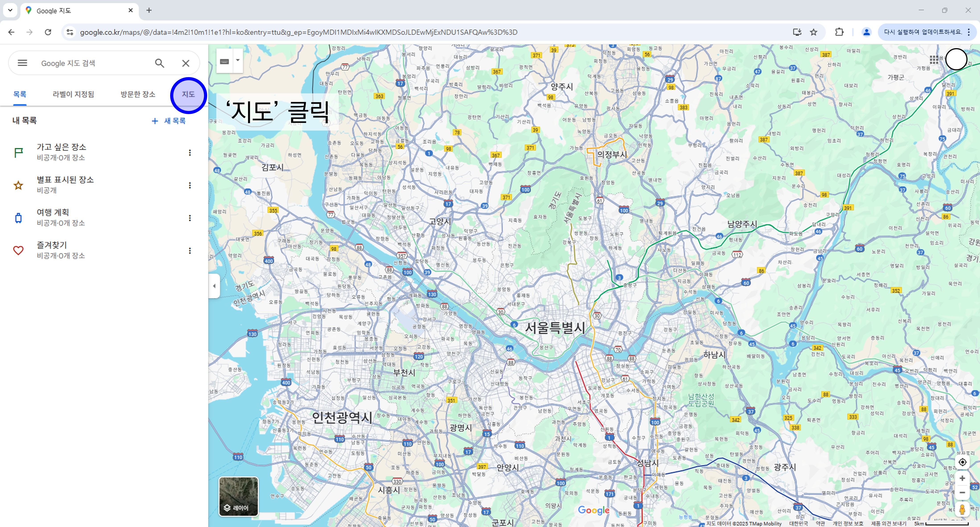Open input tools dropdown arrow on map
The width and height of the screenshot is (980, 527).
(238, 60)
